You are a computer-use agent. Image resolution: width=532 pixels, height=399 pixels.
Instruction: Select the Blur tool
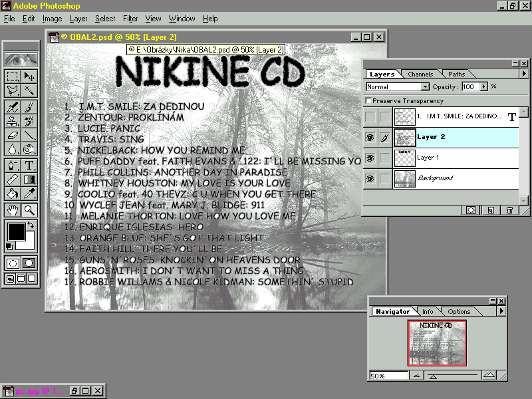point(13,149)
